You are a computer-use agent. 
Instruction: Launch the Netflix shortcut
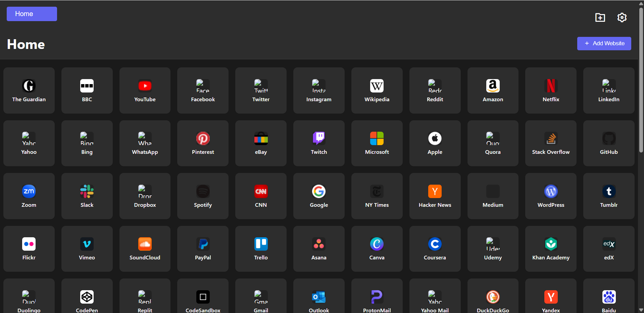[551, 90]
